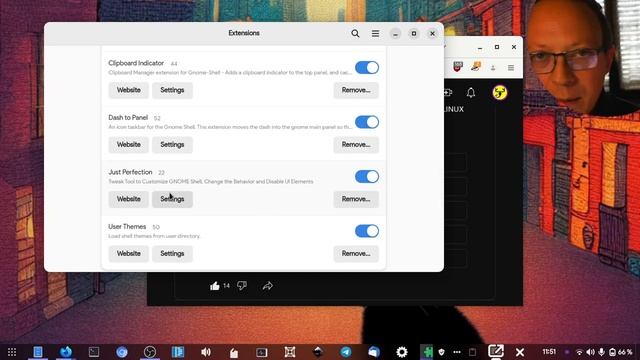
Task: Open the blue book app in the taskbar
Action: (x=178, y=352)
